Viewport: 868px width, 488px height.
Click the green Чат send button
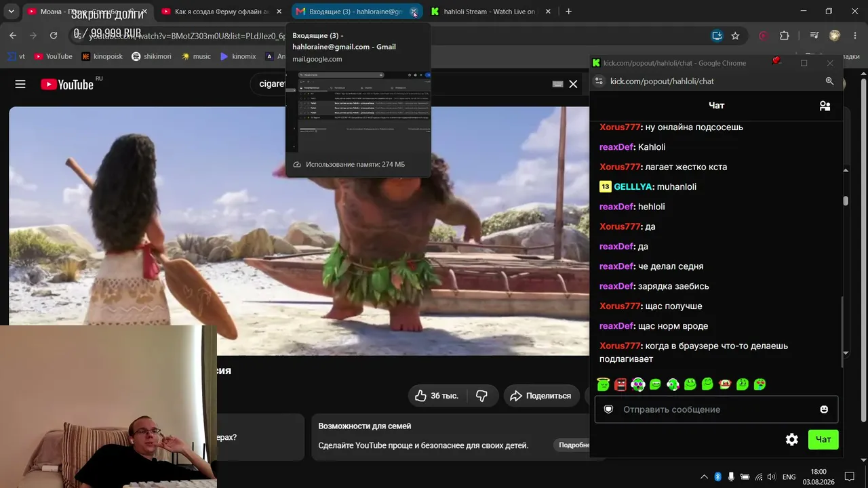tap(823, 440)
